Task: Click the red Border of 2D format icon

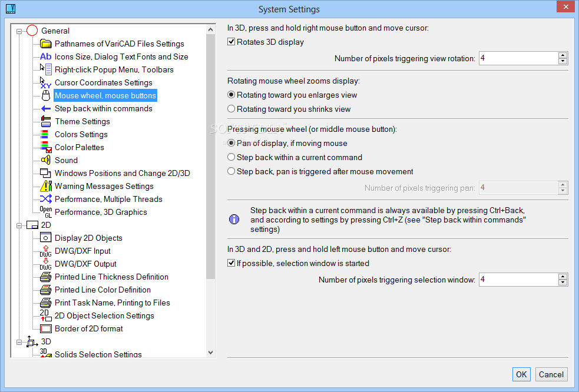Action: click(46, 328)
